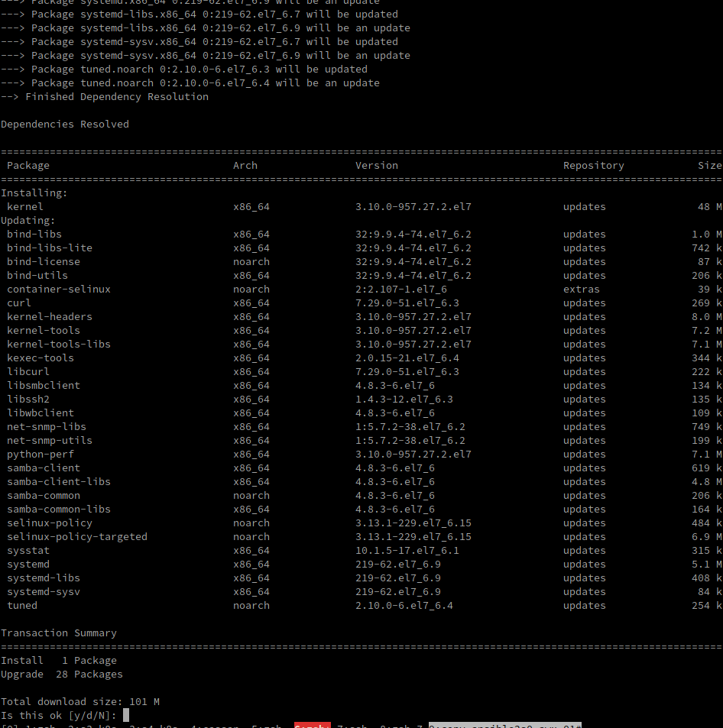723x728 pixels.
Task: Click the extras repository entry
Action: (582, 290)
